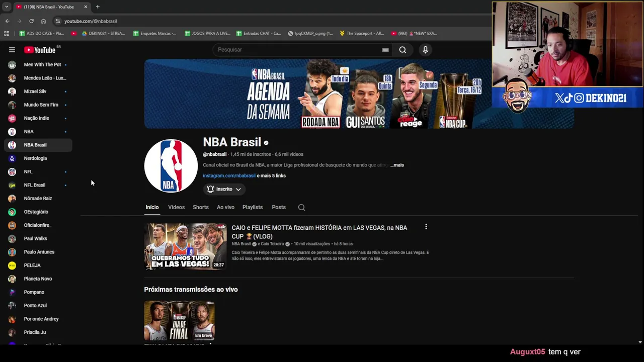This screenshot has width=644, height=362.
Task: Open the browser home button
Action: click(43, 21)
